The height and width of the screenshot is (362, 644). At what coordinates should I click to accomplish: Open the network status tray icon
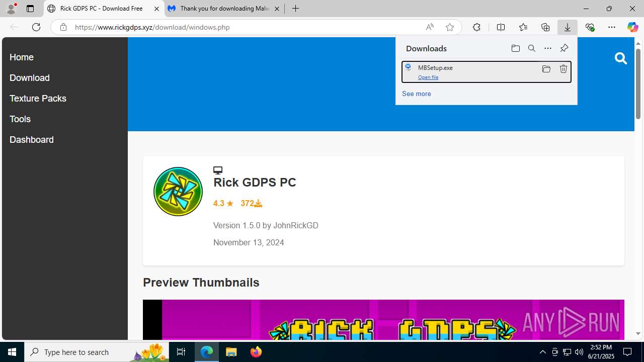coord(567,352)
